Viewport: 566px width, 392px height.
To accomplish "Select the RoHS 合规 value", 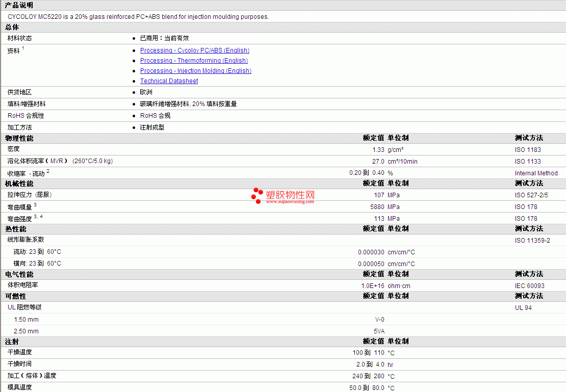I will 155,116.
